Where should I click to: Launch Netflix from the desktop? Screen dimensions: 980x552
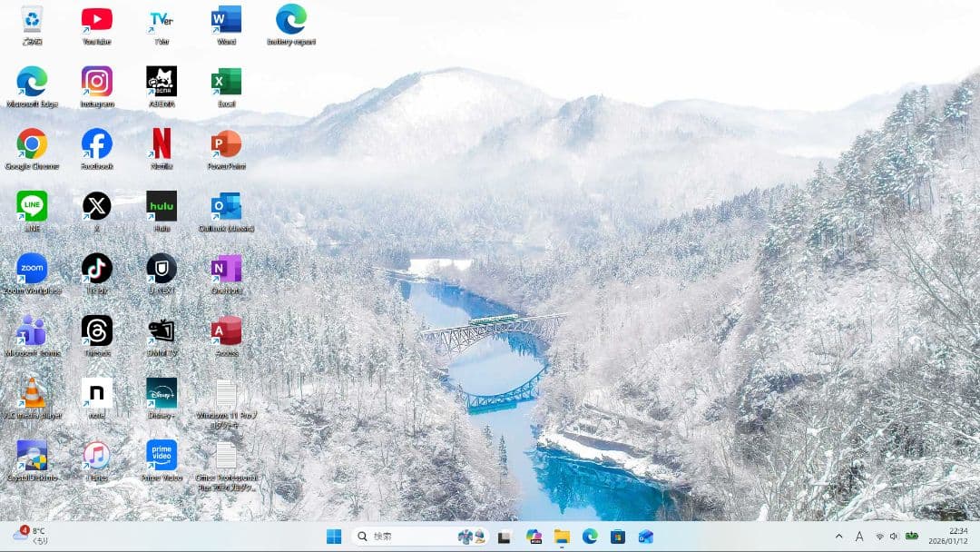coord(161,145)
